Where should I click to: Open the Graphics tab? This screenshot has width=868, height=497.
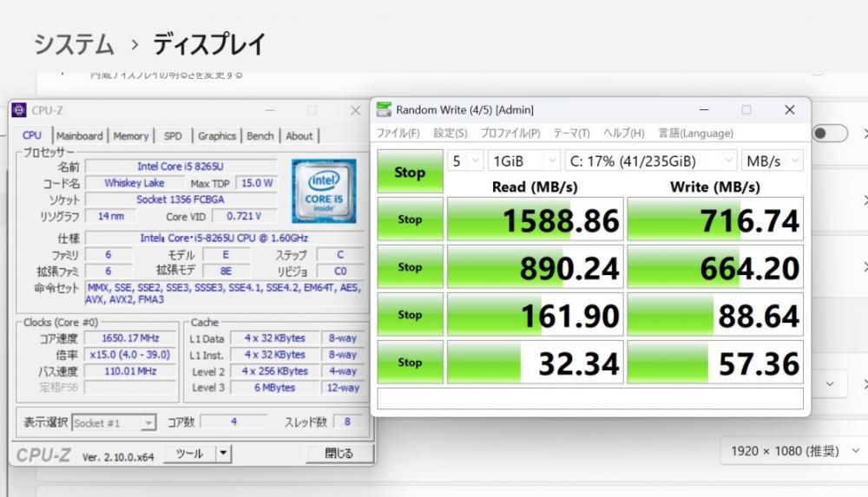coord(216,135)
